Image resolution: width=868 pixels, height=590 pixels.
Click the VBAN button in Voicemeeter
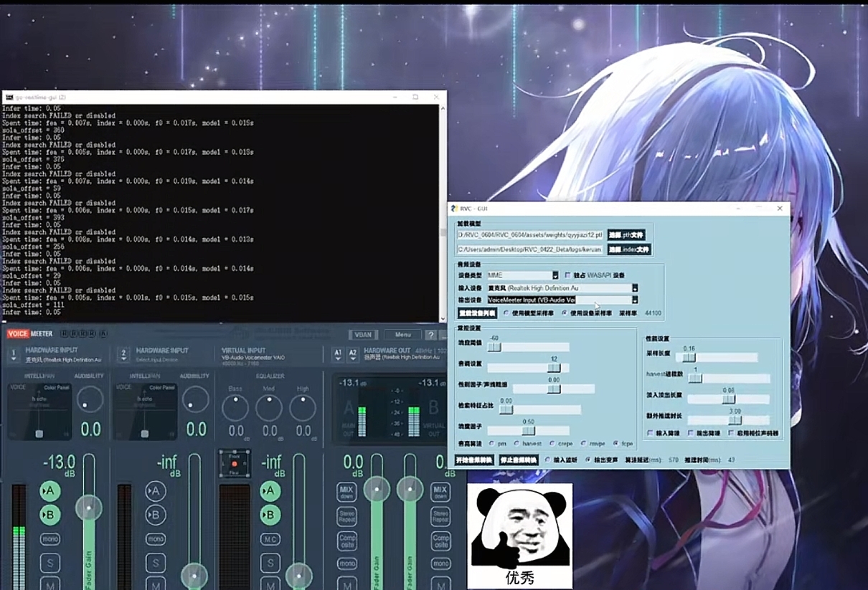click(x=363, y=335)
